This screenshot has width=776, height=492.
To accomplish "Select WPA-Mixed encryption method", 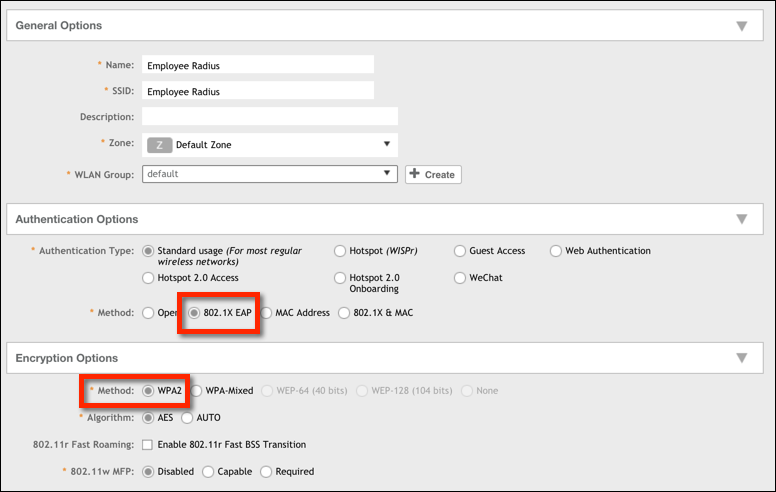I will click(197, 391).
